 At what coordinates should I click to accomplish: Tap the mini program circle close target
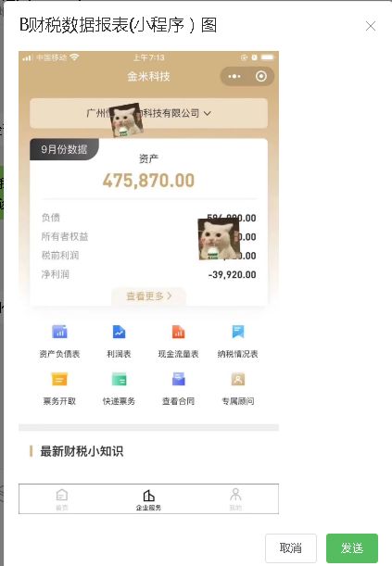click(x=261, y=77)
